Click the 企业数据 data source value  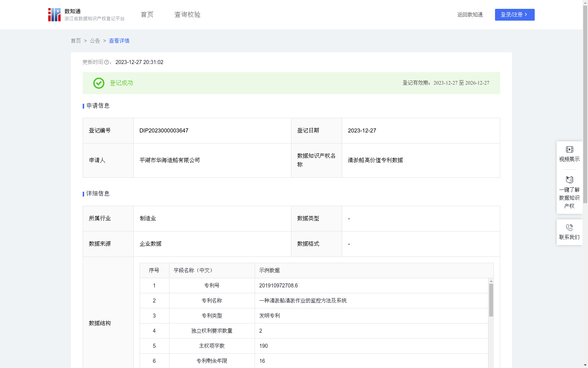[x=151, y=244]
